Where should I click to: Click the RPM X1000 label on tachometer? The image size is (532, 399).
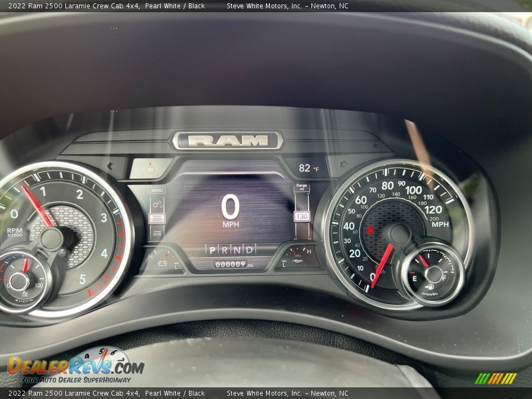coord(14,232)
